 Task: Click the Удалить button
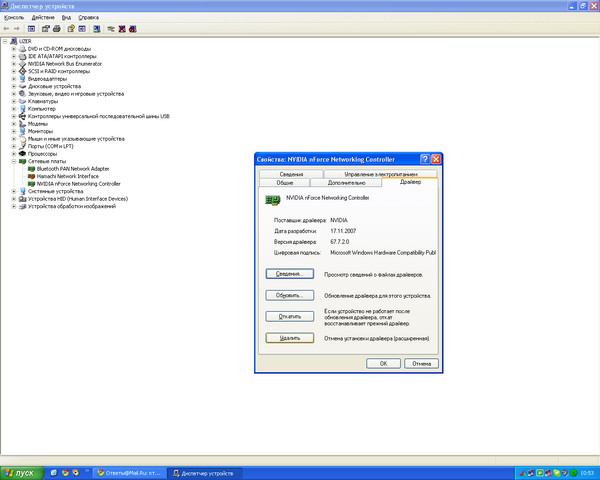click(290, 338)
